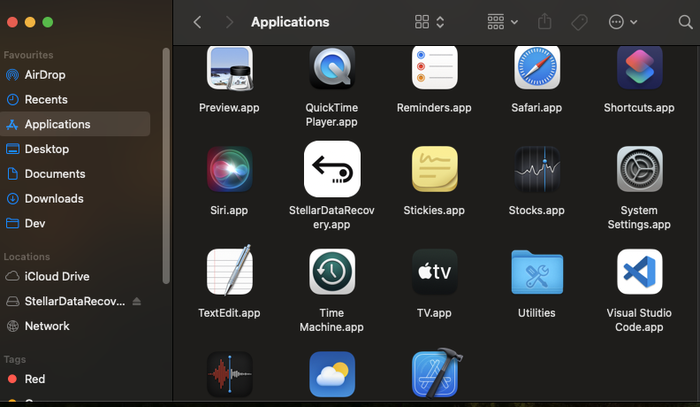Launch QuickTime Player.app icon
700x407 pixels.
(x=332, y=67)
